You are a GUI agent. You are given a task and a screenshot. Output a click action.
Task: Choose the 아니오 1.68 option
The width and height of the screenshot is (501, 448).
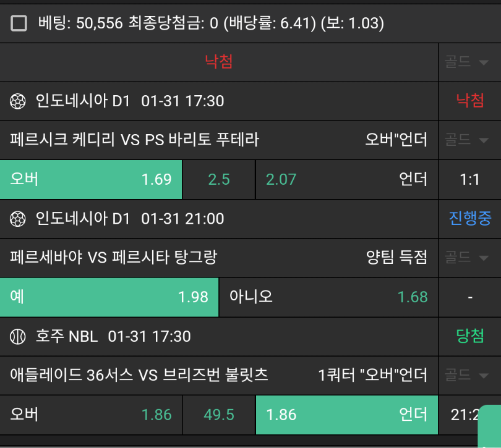328,297
